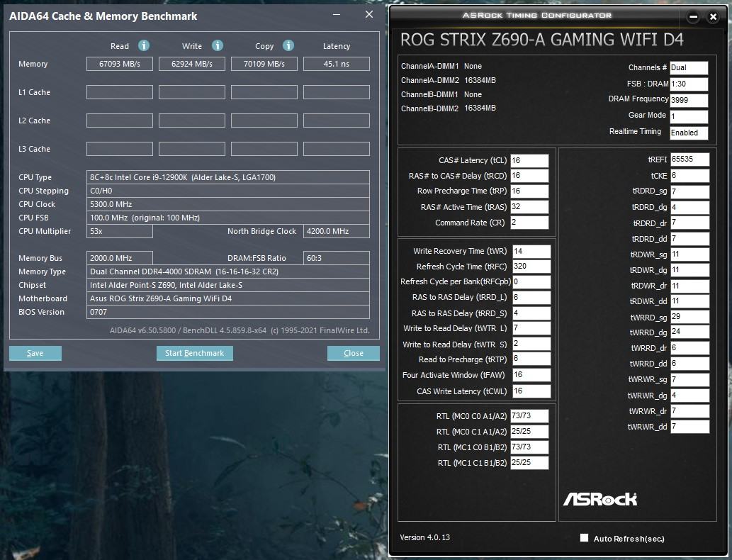Screen dimensions: 732x560
Task: Click the L2 Cache Write result field
Action: pos(192,121)
